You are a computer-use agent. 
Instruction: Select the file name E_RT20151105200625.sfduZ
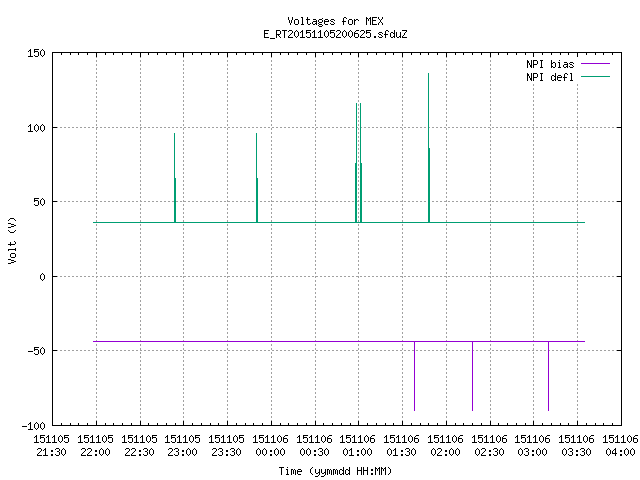(x=335, y=34)
